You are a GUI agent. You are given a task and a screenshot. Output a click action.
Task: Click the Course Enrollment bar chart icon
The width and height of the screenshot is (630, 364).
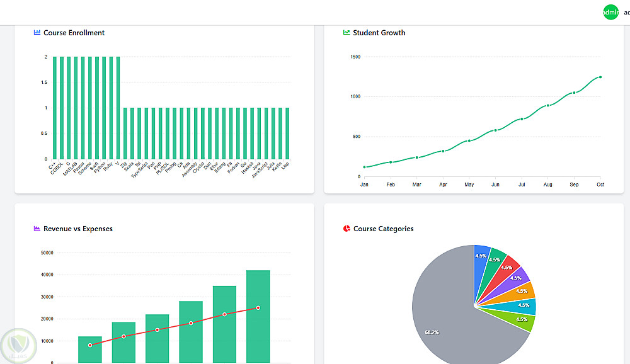pos(37,32)
